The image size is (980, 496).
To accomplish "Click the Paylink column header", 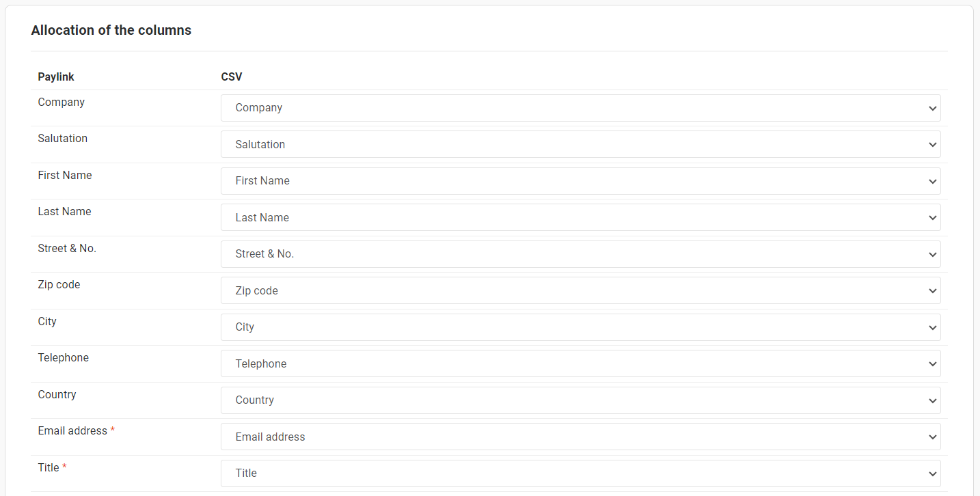I will 56,77.
